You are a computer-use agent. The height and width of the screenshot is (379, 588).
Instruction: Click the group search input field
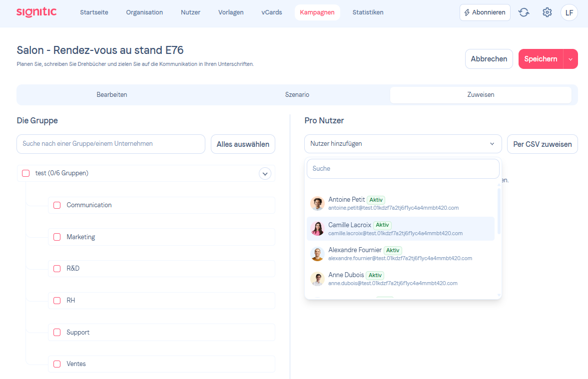pos(111,144)
